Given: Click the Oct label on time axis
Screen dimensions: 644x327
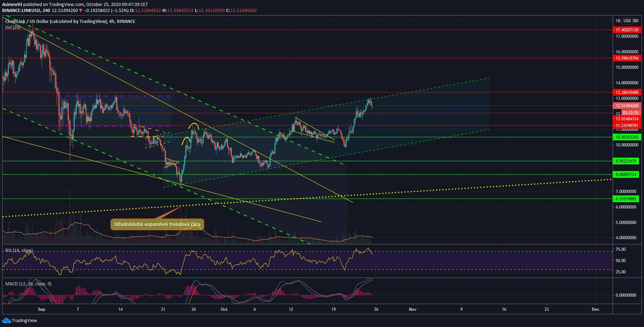Looking at the screenshot, I should (224, 309).
